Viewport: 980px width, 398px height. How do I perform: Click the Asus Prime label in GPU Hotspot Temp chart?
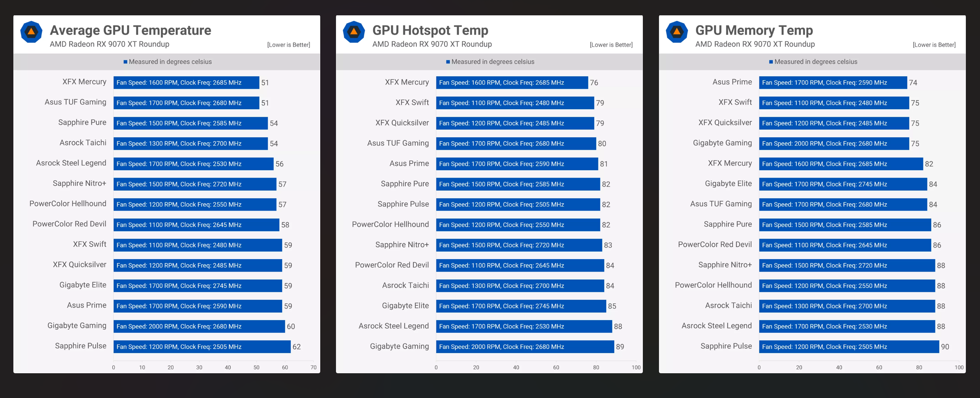(x=409, y=163)
